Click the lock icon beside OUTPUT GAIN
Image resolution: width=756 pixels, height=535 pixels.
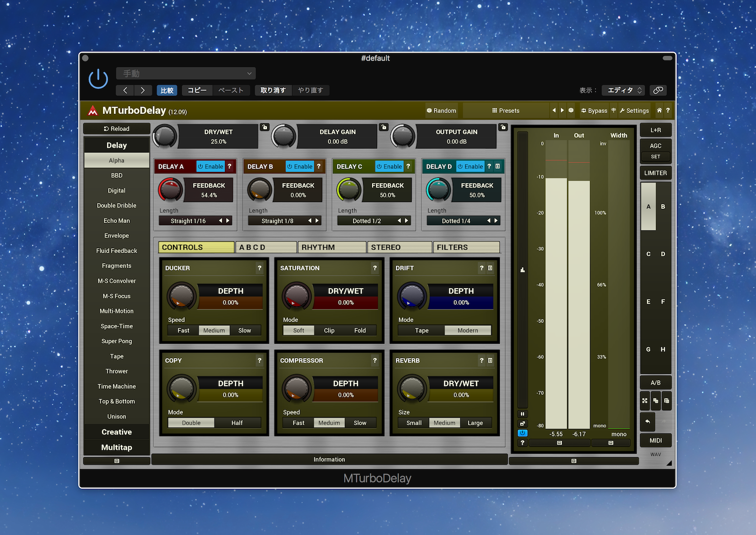point(503,127)
